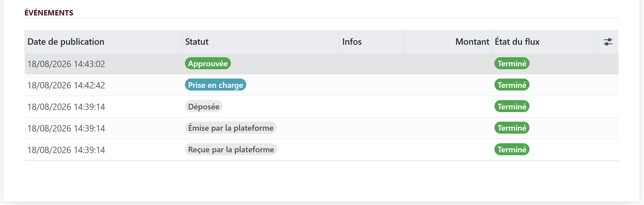
Task: Click Terminé badge in Reçue row
Action: (512, 149)
